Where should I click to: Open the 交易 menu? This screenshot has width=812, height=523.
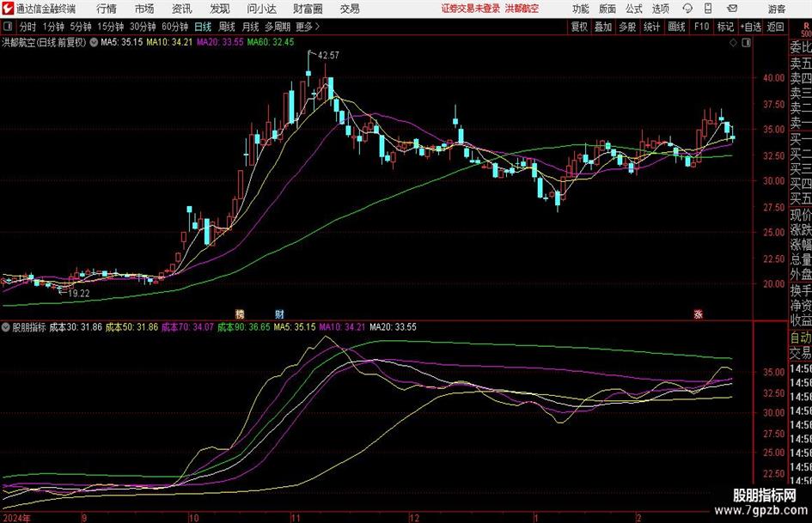[350, 9]
